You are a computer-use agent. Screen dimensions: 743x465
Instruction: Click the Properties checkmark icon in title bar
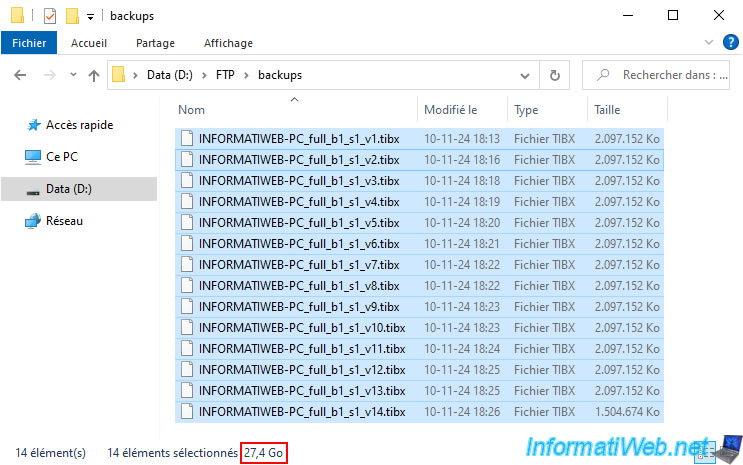(49, 16)
